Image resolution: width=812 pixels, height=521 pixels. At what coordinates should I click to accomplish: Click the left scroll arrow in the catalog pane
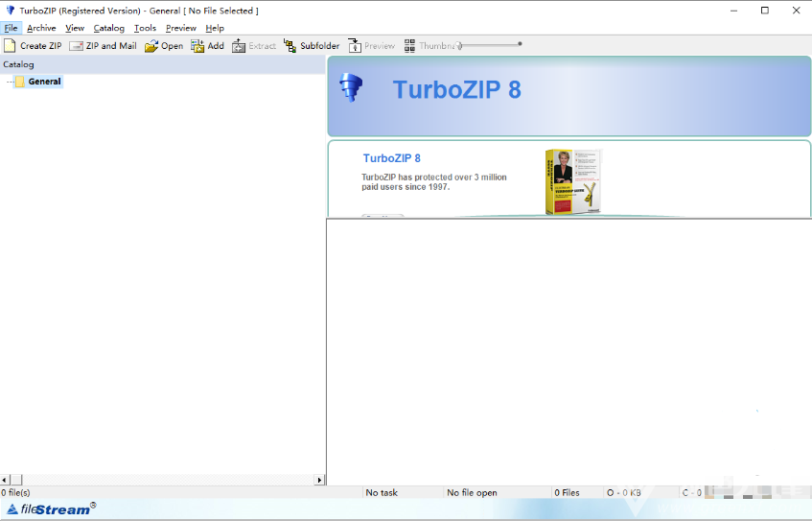click(4, 480)
